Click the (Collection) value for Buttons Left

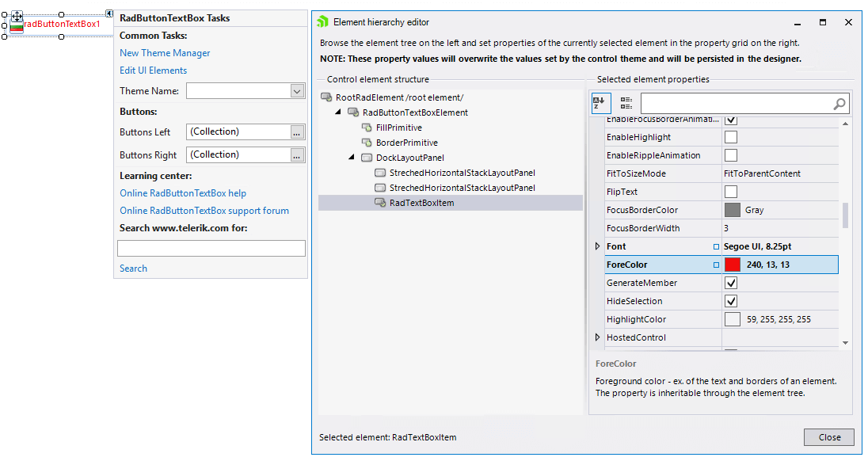215,131
